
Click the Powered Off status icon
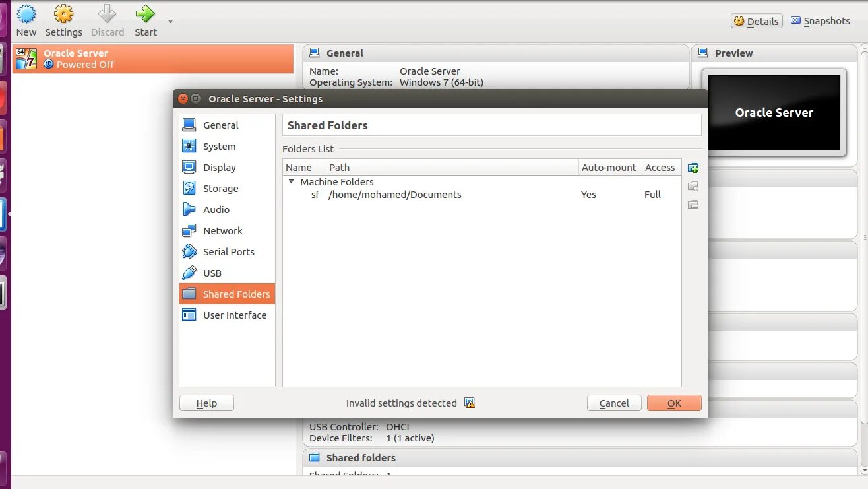[48, 65]
